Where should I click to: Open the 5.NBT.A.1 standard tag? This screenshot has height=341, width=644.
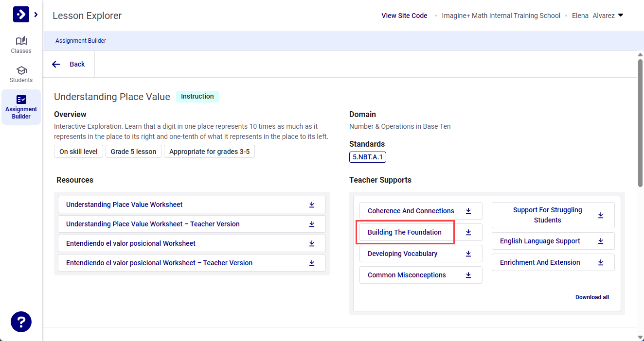coord(367,157)
